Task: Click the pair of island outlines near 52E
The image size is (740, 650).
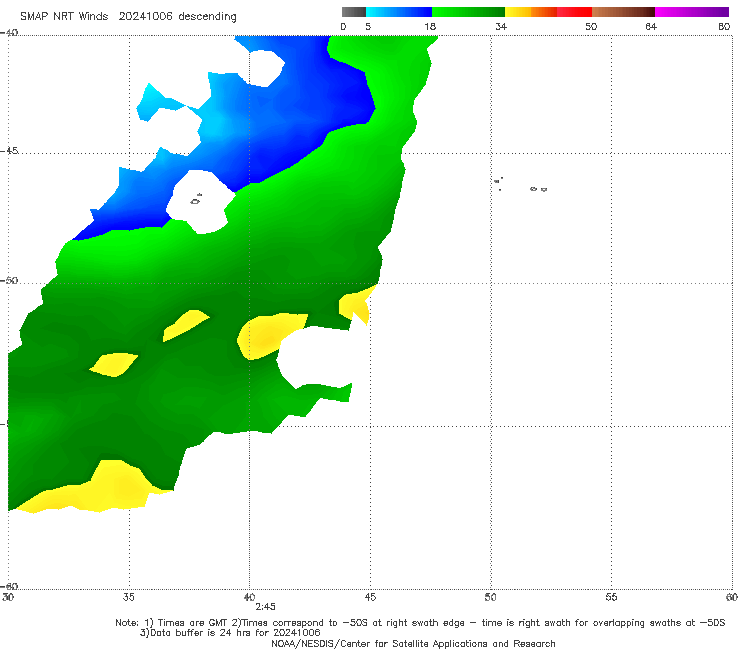Action: tap(538, 189)
